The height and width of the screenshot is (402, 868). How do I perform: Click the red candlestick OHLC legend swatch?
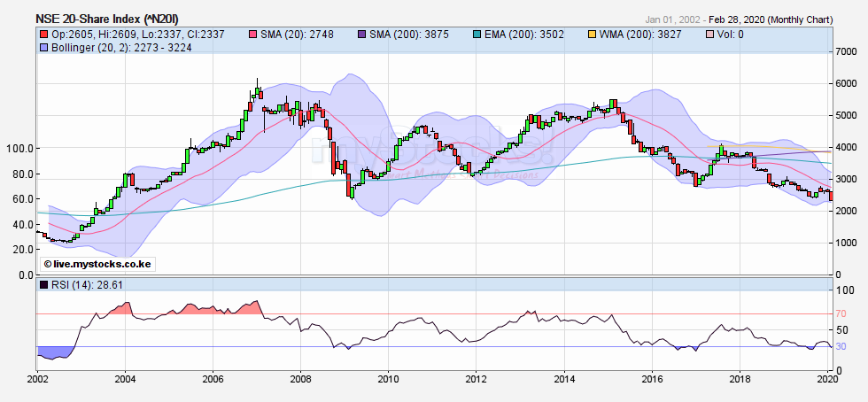[x=43, y=34]
